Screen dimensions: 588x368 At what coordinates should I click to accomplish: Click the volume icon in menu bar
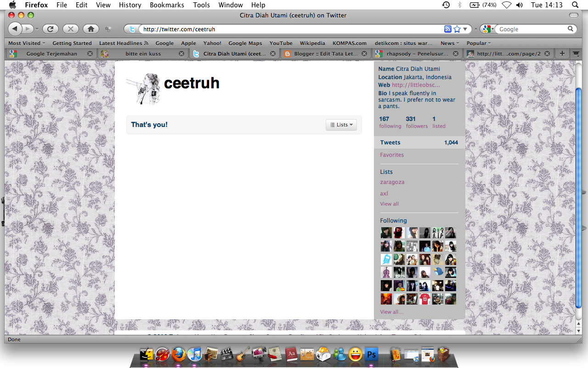[520, 5]
